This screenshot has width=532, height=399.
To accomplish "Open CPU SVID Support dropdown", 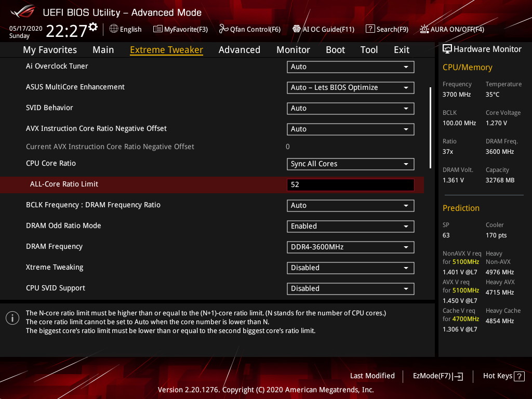I will (351, 288).
